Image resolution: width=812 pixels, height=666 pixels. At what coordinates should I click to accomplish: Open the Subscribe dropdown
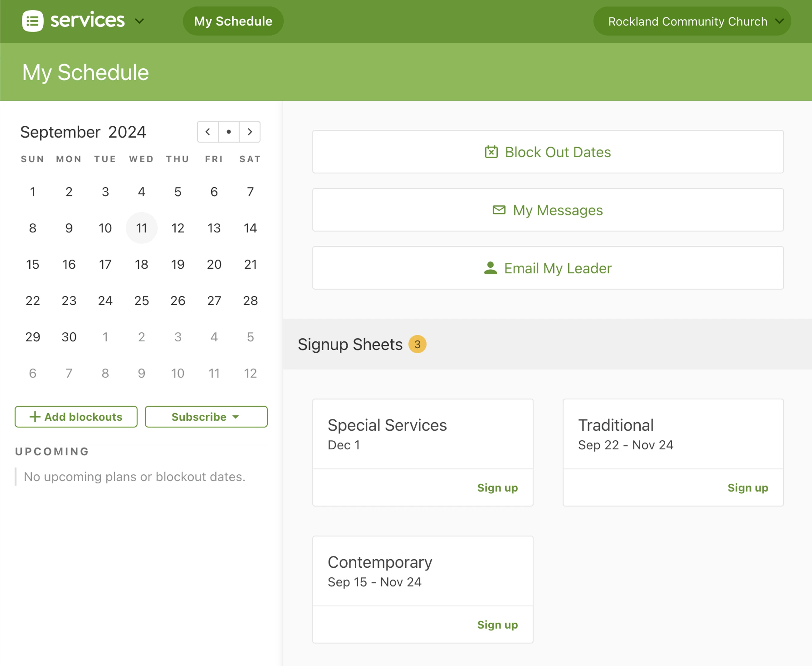206,417
